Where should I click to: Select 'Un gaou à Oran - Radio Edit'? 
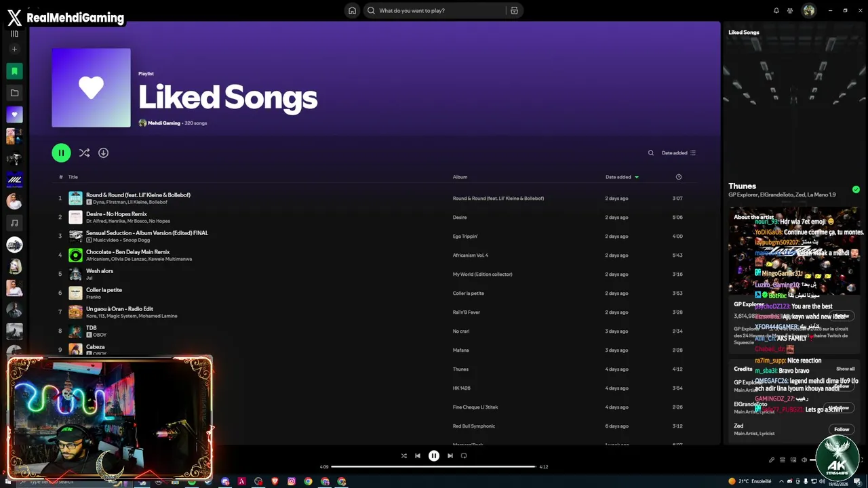[119, 309]
